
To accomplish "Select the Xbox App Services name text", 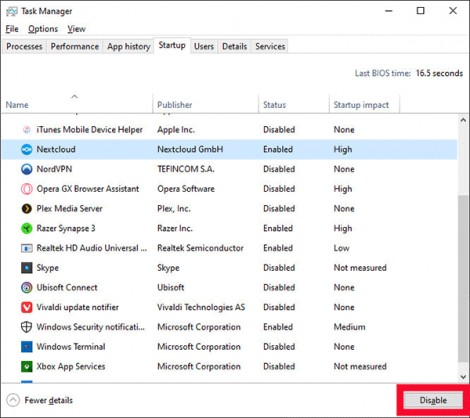I will coord(71,366).
